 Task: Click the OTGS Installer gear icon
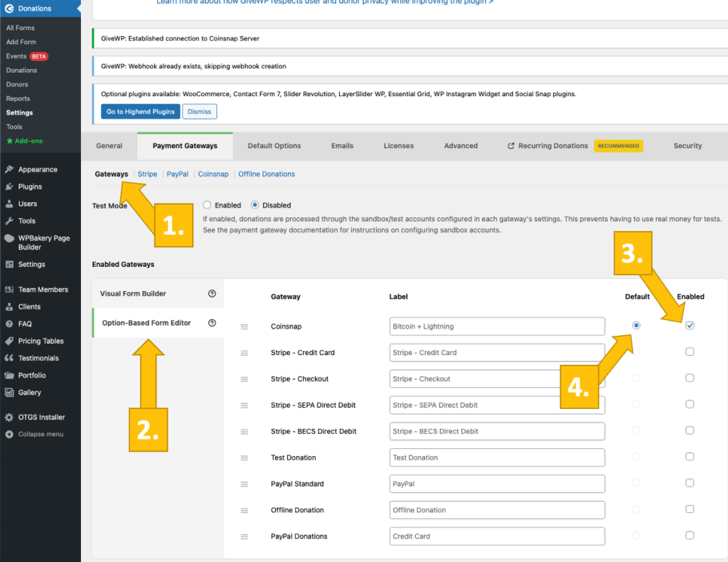[x=9, y=418]
